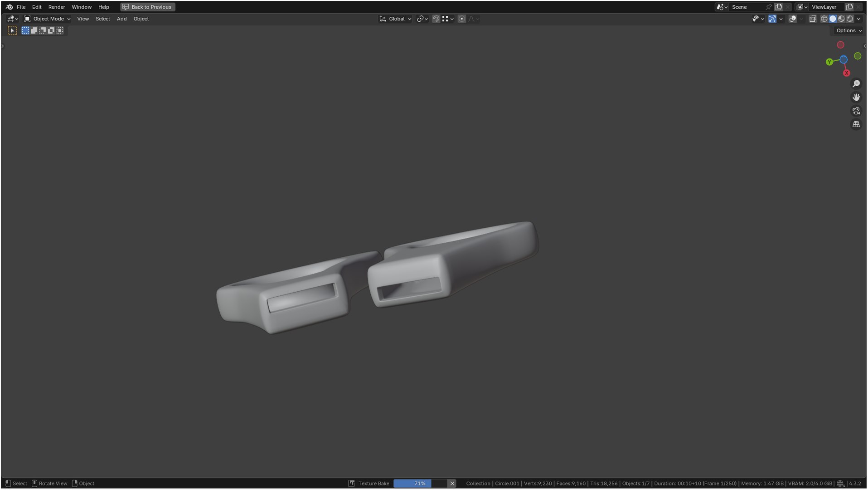868x490 pixels.
Task: Select wireframe viewport shading
Action: pyautogui.click(x=824, y=19)
